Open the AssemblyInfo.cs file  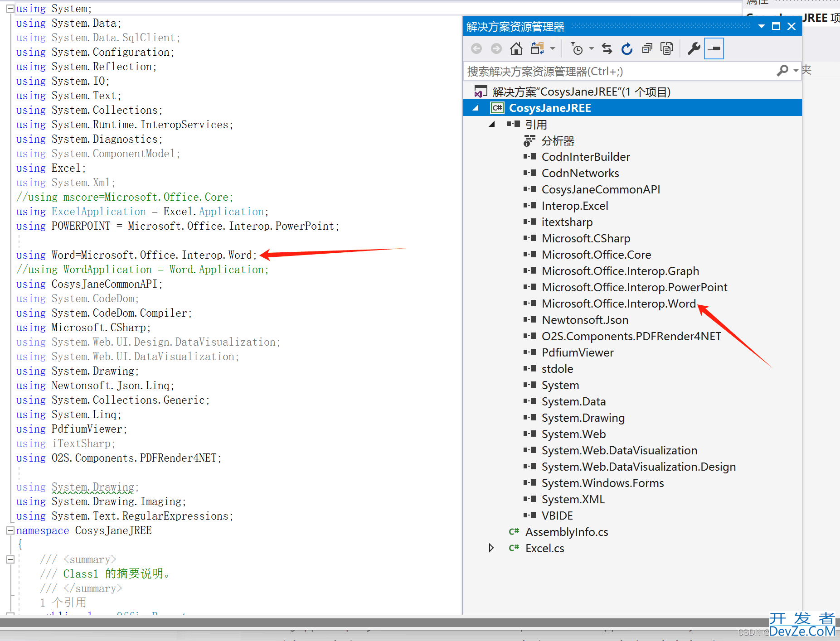point(567,532)
